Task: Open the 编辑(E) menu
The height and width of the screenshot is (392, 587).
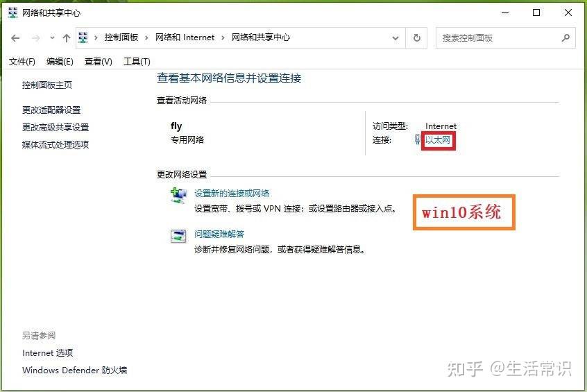Action: click(60, 62)
